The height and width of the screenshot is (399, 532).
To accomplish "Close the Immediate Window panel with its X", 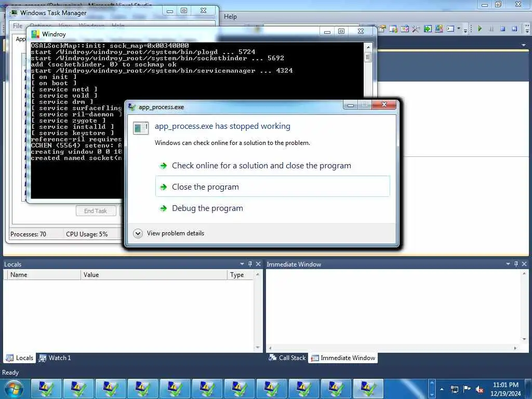I will coord(524,264).
